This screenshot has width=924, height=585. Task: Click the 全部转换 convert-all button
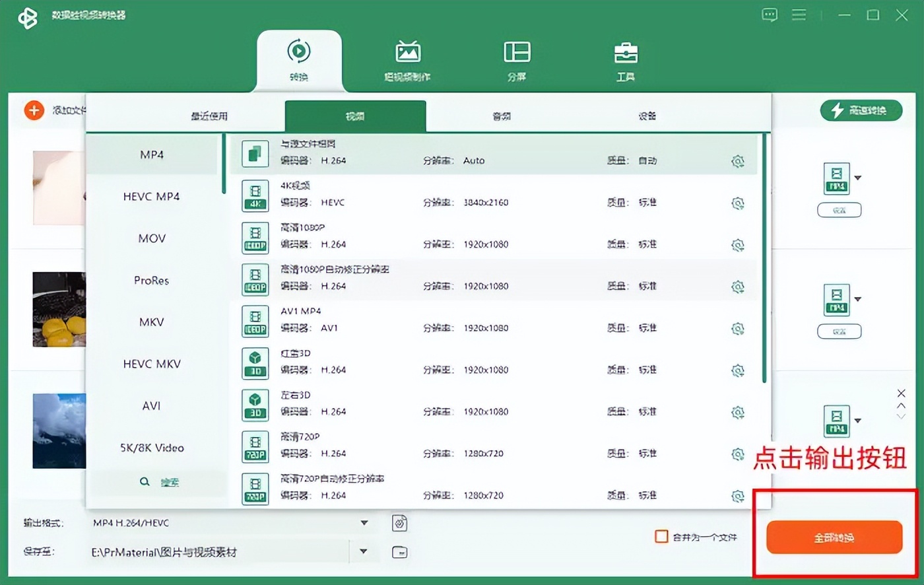pyautogui.click(x=834, y=537)
